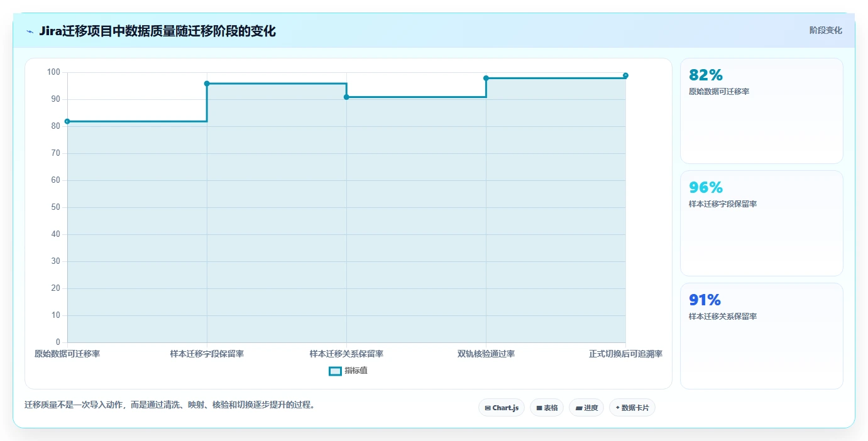The width and height of the screenshot is (868, 441).
Task: Click x-axis label 原始数据可迁移率
Action: [x=67, y=354]
